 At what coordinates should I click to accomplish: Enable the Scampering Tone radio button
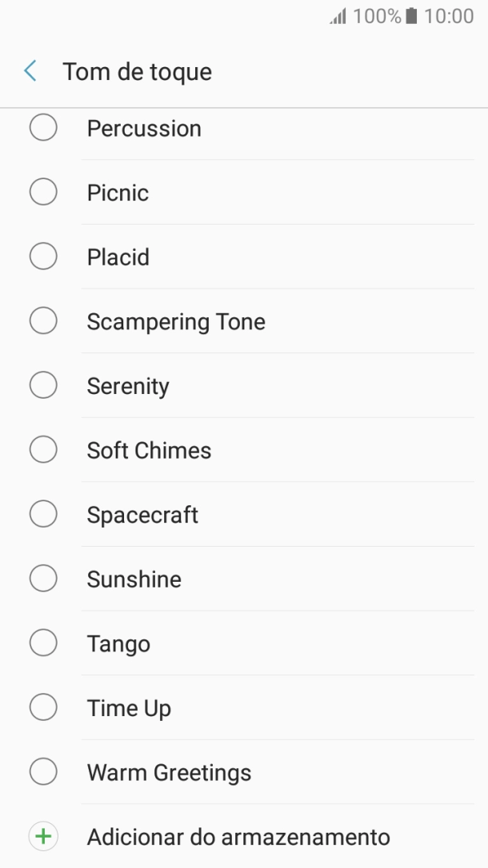(43, 321)
